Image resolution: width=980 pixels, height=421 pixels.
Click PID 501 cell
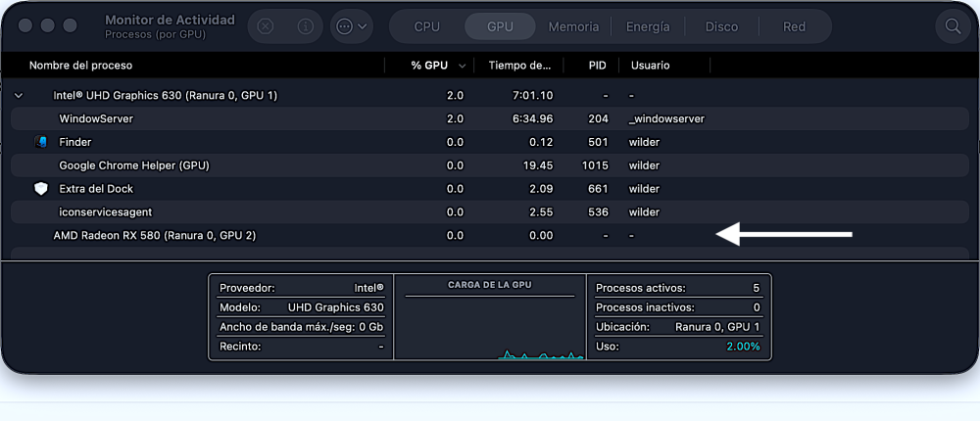pyautogui.click(x=598, y=142)
